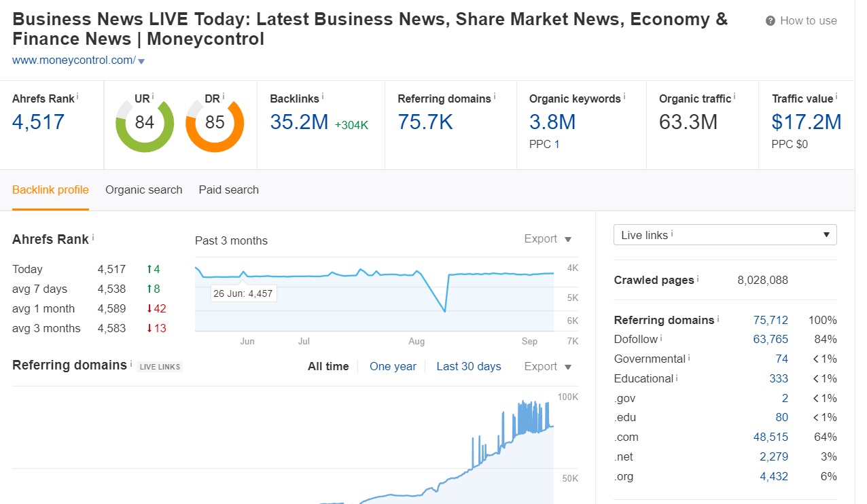The height and width of the screenshot is (504, 867).
Task: Click the UR 84 donut gauge
Action: click(x=145, y=123)
